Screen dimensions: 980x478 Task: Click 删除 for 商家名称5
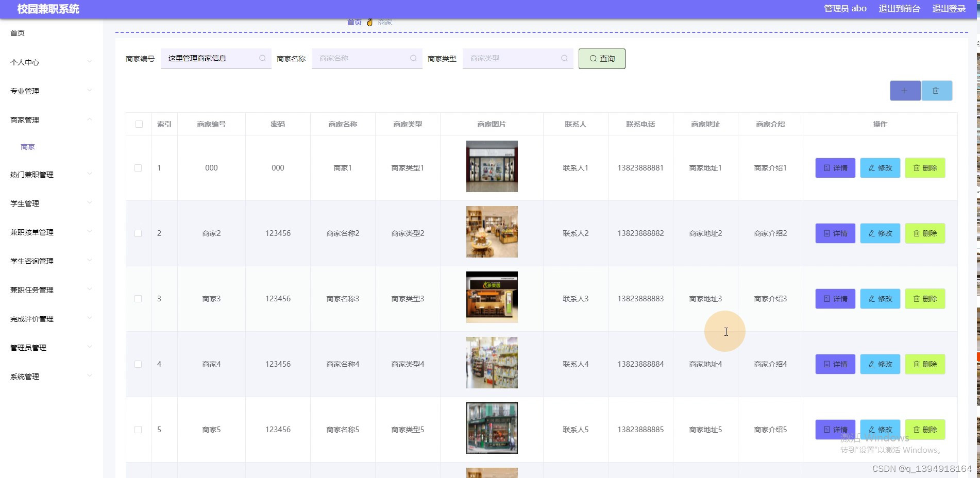[925, 430]
